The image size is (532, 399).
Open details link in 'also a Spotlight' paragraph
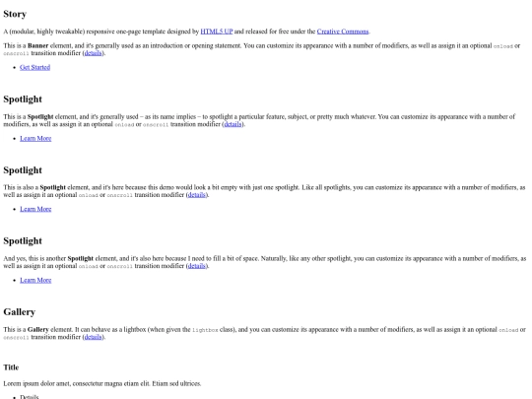click(x=197, y=195)
